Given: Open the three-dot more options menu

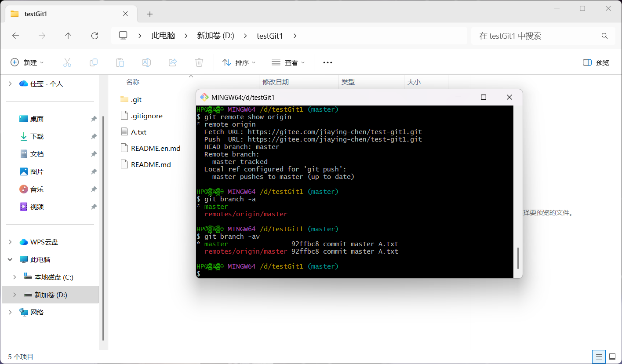Looking at the screenshot, I should click(327, 62).
